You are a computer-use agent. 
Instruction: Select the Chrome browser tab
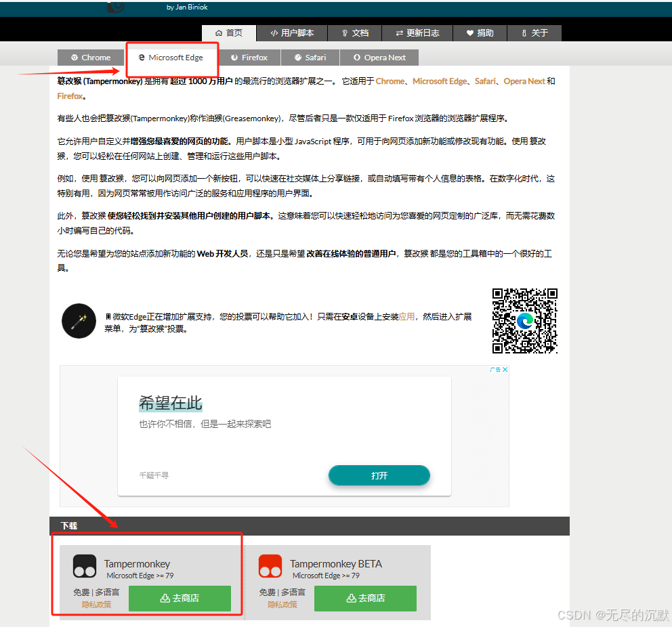tap(91, 58)
